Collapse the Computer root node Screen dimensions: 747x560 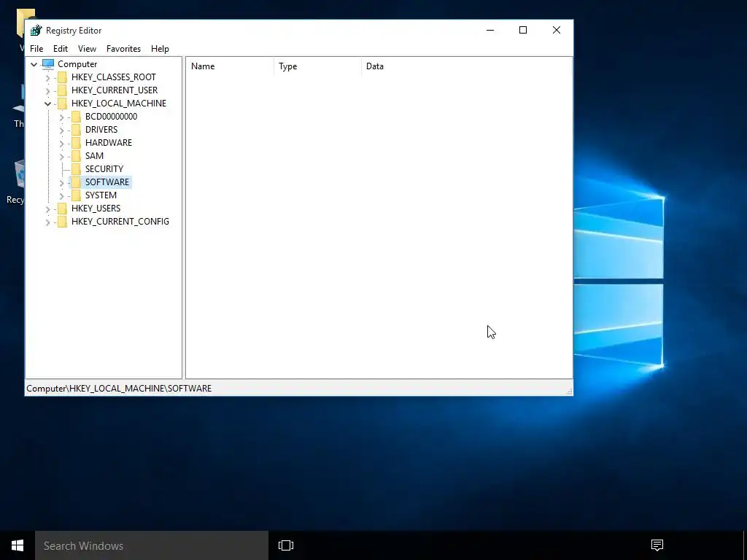(x=34, y=64)
